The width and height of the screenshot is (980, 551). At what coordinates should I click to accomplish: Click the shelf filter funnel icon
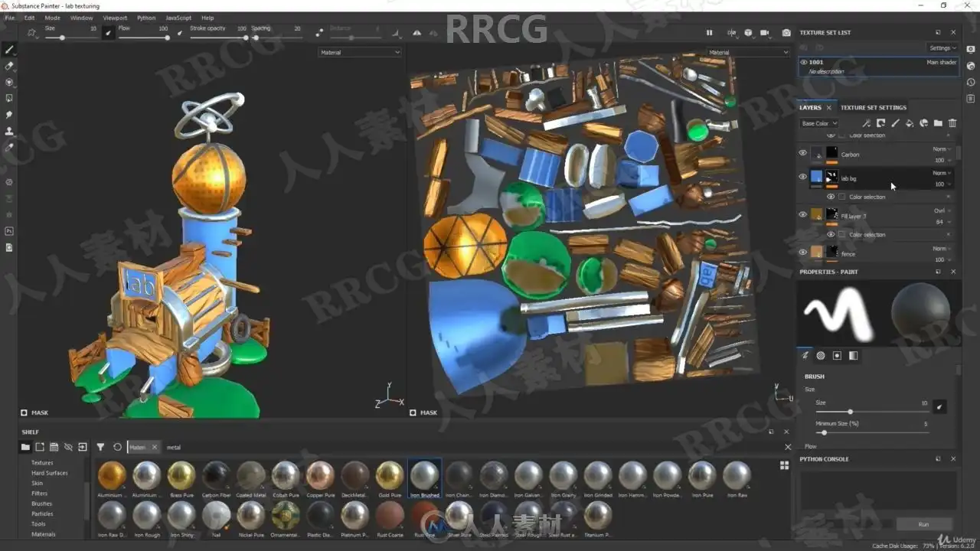(x=100, y=447)
